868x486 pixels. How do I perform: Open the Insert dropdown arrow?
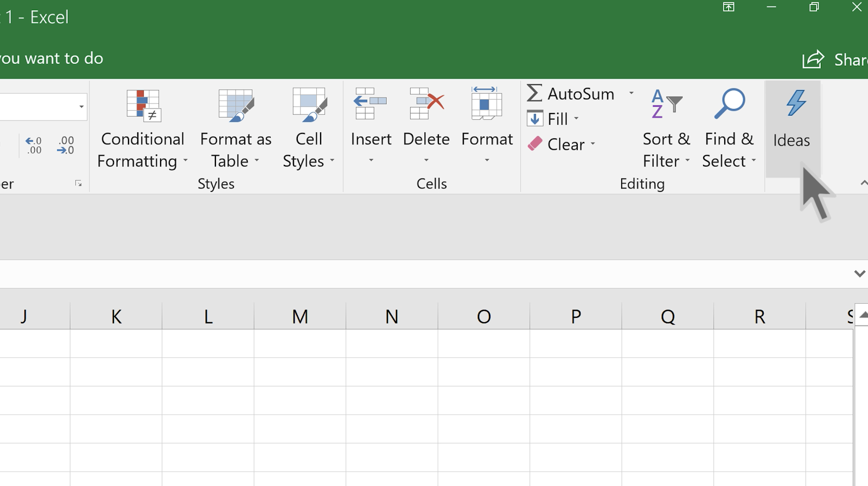371,160
